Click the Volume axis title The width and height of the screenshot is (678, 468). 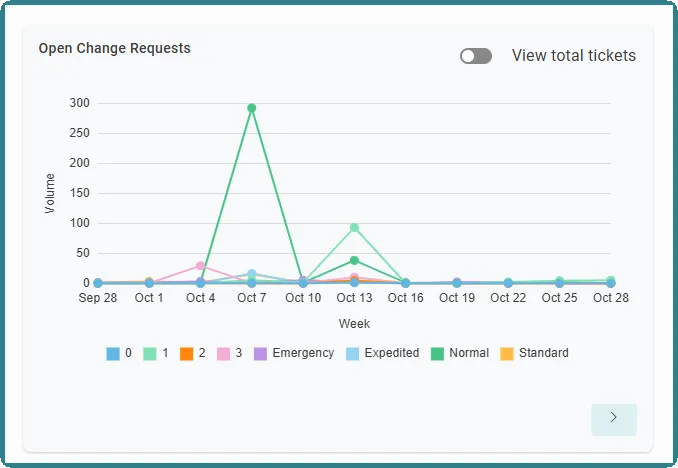coord(50,193)
